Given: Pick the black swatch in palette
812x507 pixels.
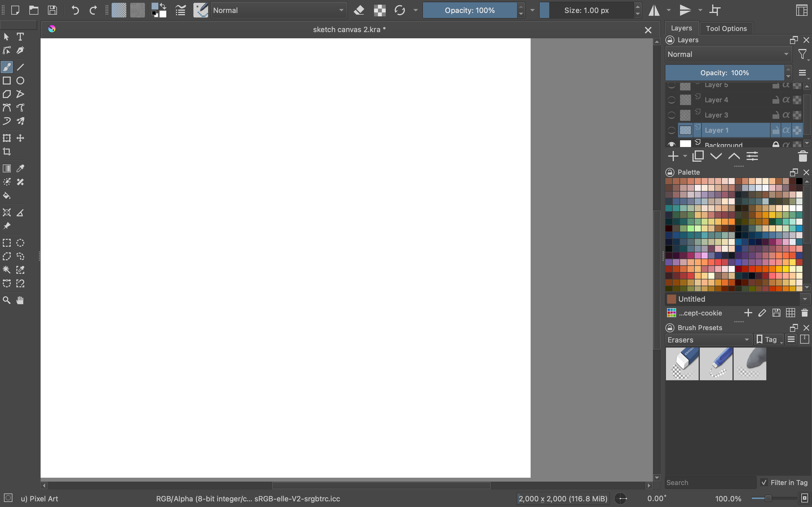Looking at the screenshot, I should pyautogui.click(x=799, y=181).
